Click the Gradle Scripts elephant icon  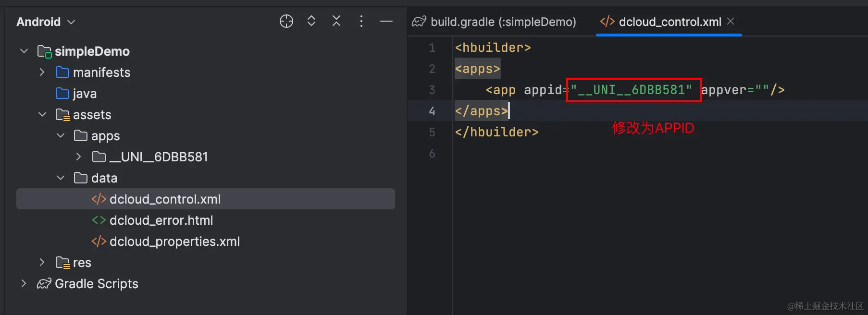[x=44, y=284]
